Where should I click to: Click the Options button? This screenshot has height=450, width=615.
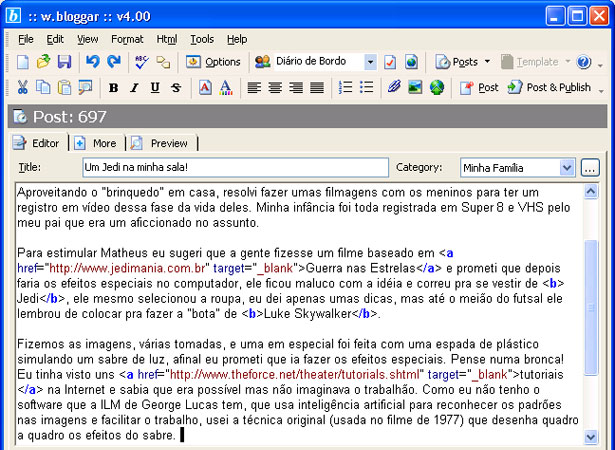[x=213, y=62]
